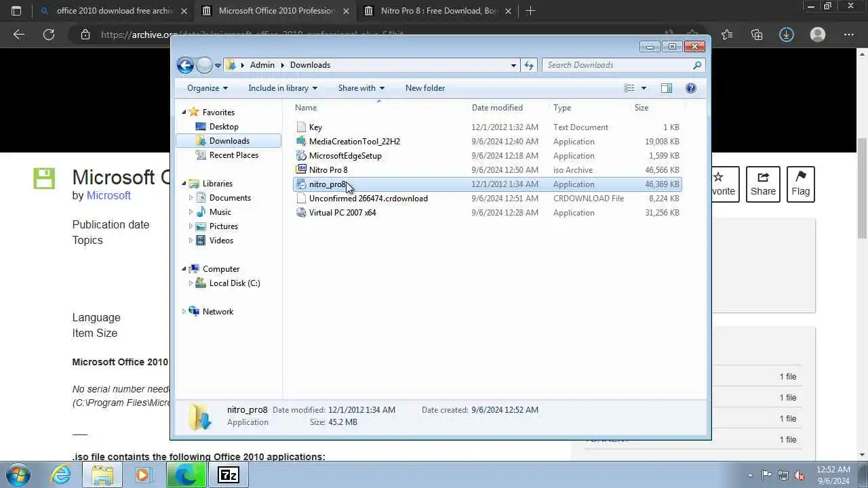868x488 pixels.
Task: Select the MicrosoftEdgeSetup application icon
Action: [x=302, y=156]
